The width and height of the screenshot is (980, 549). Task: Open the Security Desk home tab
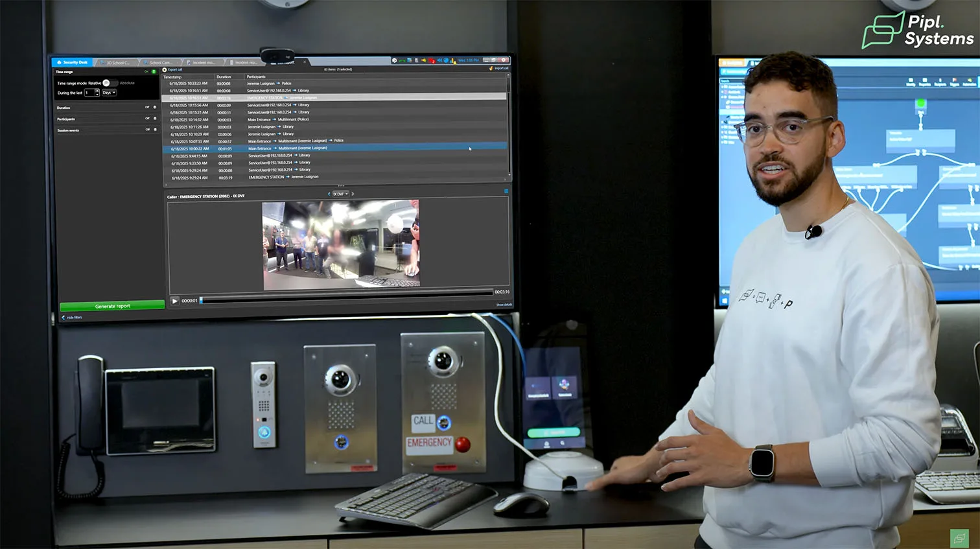click(x=73, y=62)
